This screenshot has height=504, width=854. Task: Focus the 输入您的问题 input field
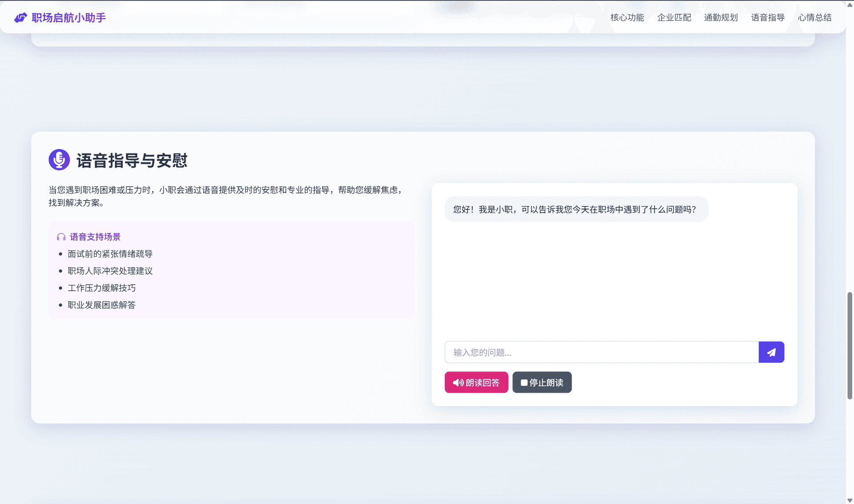601,352
